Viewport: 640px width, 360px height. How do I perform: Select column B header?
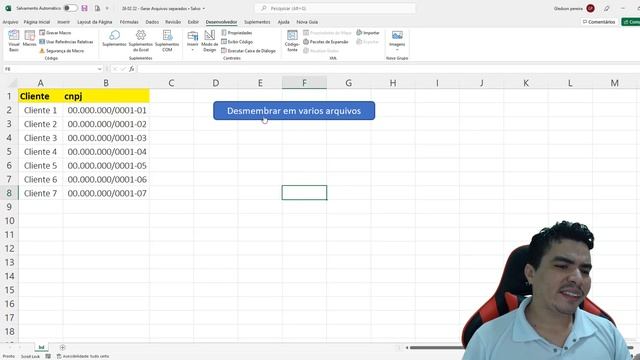click(106, 83)
